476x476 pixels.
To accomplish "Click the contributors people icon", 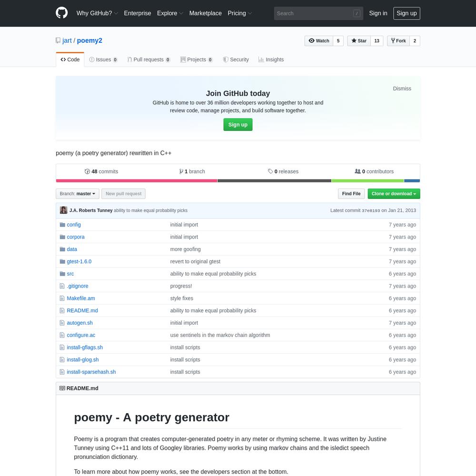I will (x=357, y=171).
